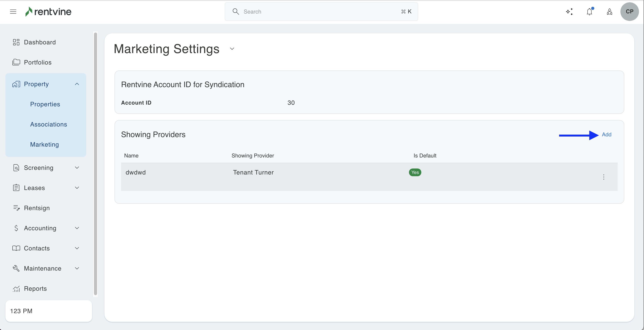Expand the Maintenance sidebar section
This screenshot has width=644, height=330.
click(x=77, y=268)
